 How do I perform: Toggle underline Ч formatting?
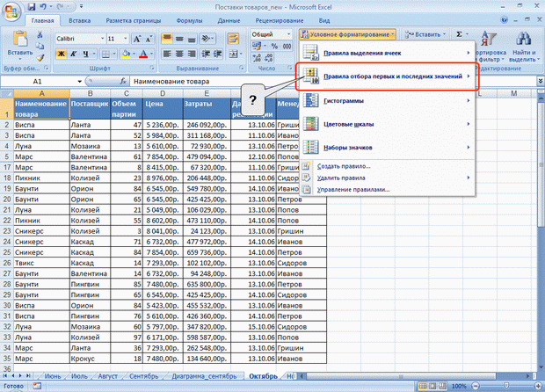85,54
